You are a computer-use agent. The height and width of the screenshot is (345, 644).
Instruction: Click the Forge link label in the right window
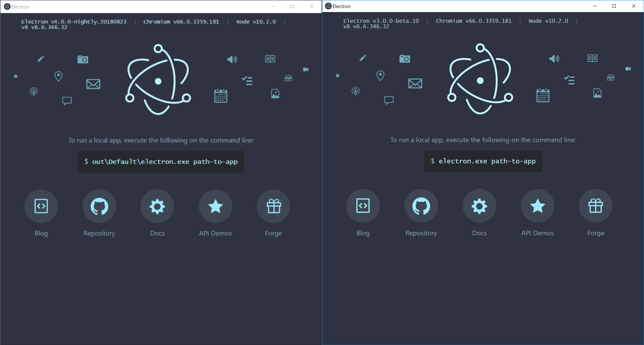(x=596, y=233)
